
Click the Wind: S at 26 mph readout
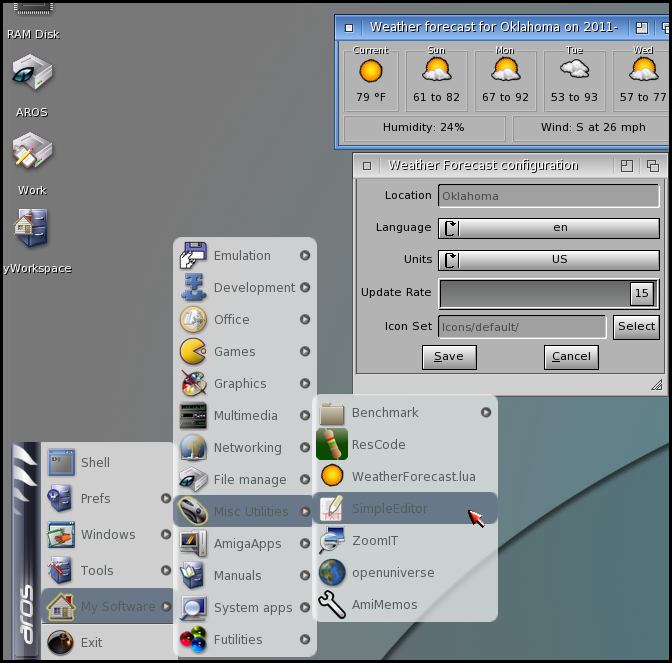tap(591, 128)
